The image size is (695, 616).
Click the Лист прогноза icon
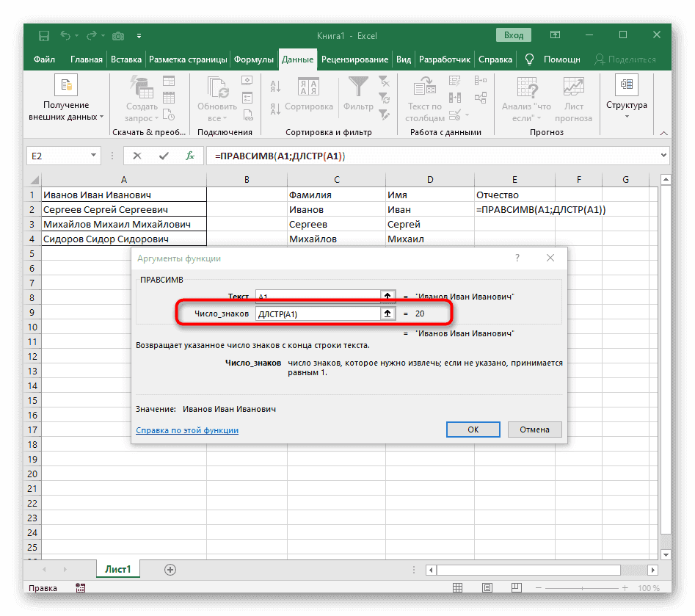click(x=573, y=94)
